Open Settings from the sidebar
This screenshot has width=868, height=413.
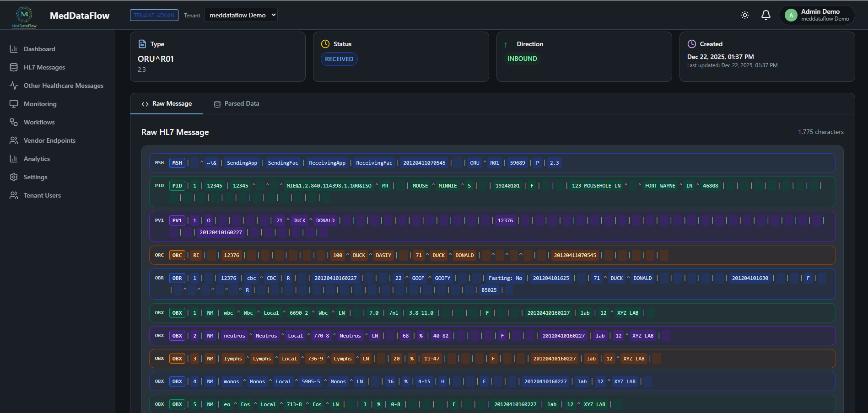14,177
